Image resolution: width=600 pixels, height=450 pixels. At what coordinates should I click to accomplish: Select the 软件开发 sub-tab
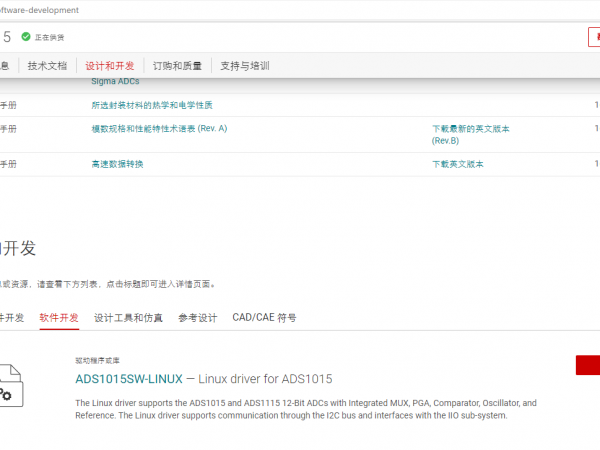[x=59, y=318]
